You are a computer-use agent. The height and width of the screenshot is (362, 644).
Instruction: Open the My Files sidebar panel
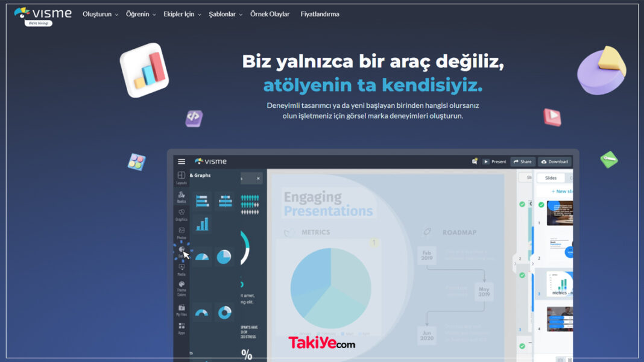pyautogui.click(x=181, y=310)
